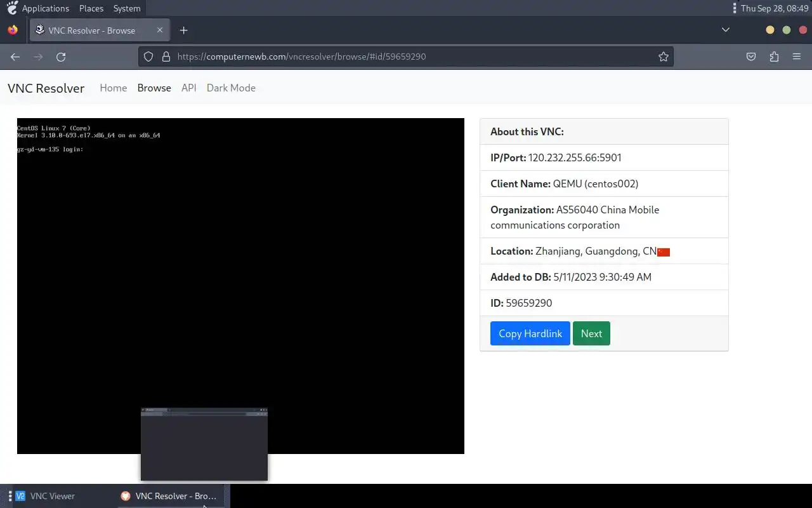Open a new tab with the plus button
812x508 pixels.
(183, 30)
